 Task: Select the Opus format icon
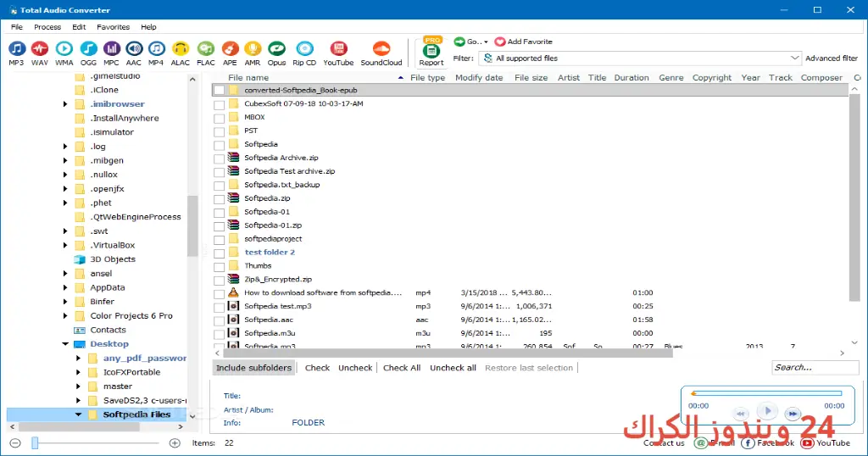(277, 49)
